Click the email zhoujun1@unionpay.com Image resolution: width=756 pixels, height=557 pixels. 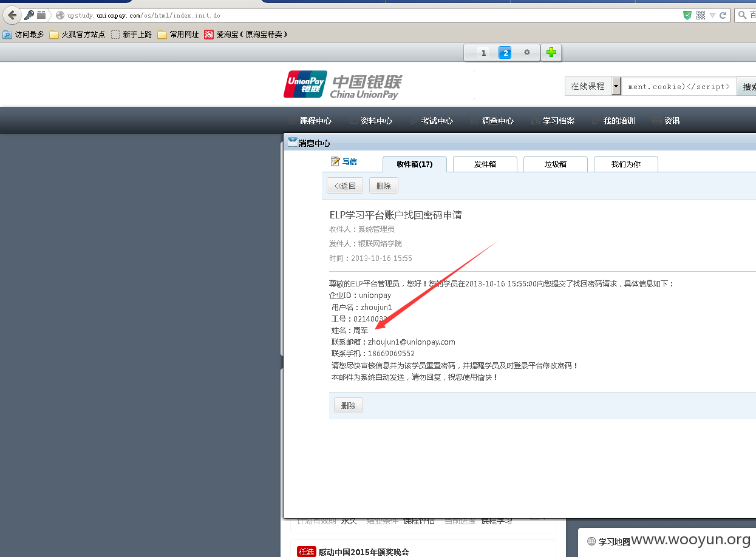[412, 342]
